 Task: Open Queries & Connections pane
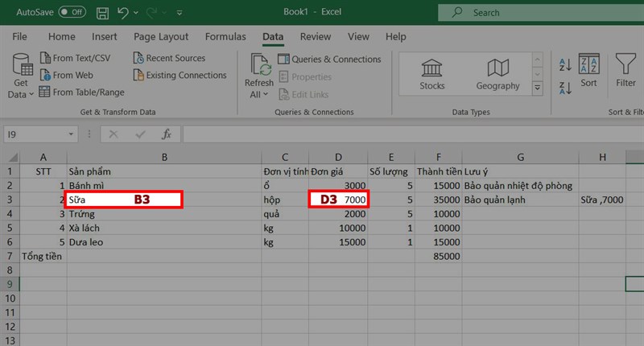click(x=329, y=59)
